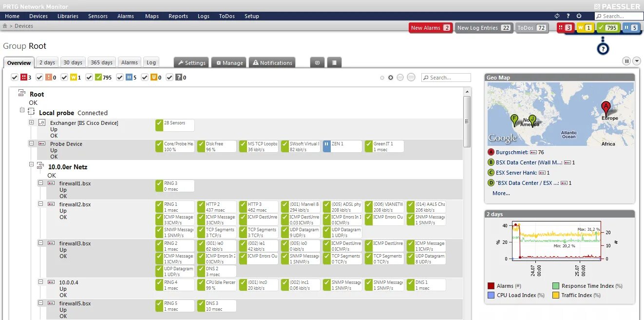Screen dimensions: 644x320
Task: Collapse the 10.0.0.4 device node
Action: 41,281
